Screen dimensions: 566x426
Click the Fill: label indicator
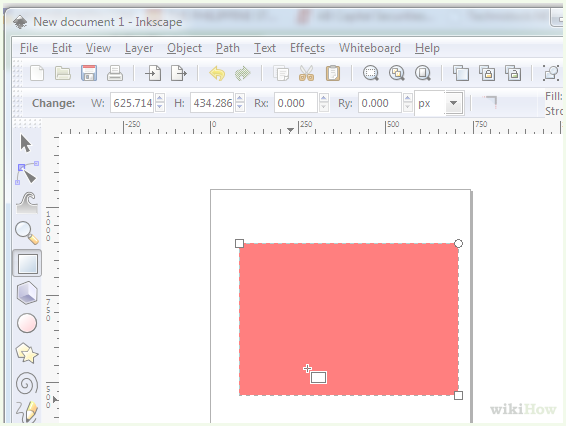pos(554,96)
